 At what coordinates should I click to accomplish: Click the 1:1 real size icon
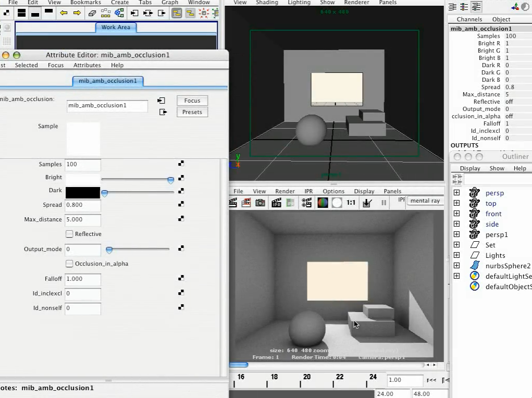(x=351, y=203)
